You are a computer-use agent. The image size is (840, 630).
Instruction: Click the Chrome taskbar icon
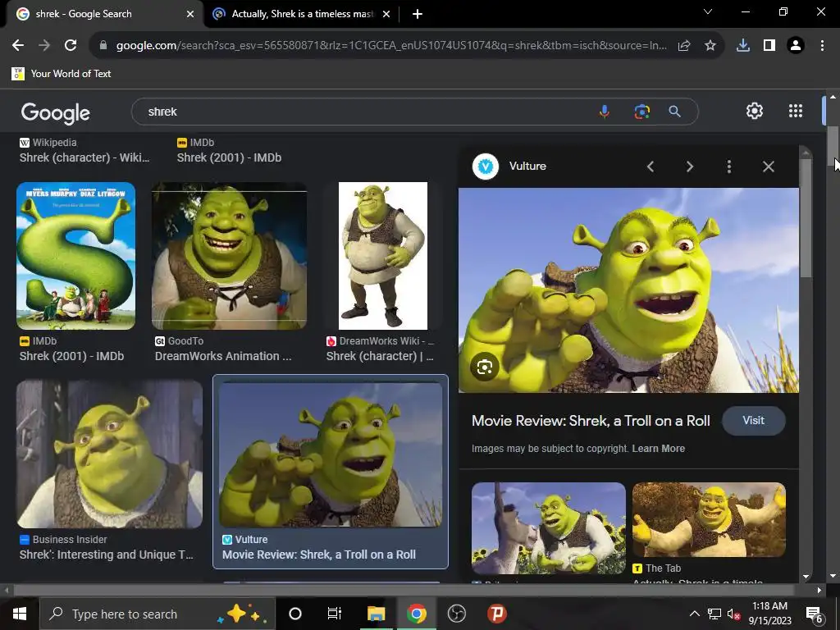416,614
